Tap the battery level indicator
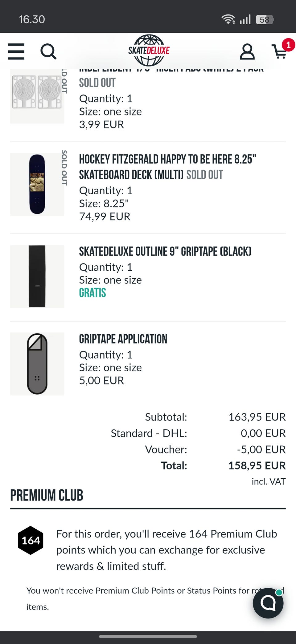296x644 pixels. (x=265, y=20)
